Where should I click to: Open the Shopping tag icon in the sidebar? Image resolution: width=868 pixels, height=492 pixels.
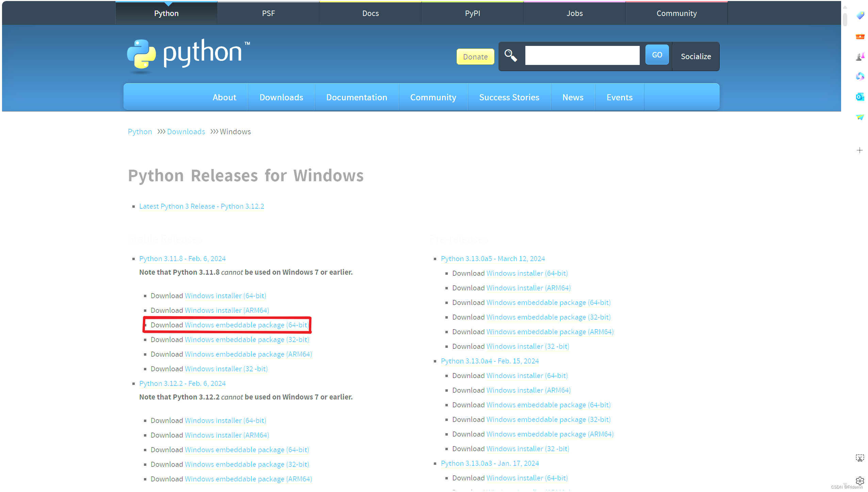tap(860, 15)
